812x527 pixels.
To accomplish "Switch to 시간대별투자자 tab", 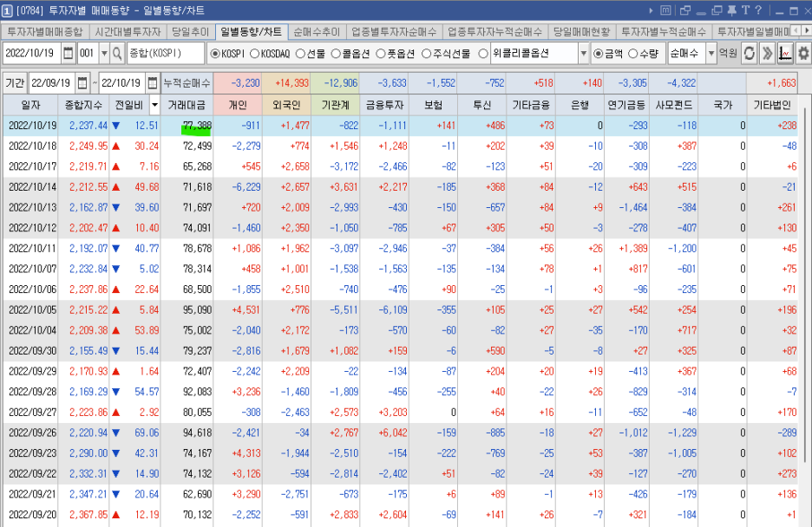I will point(128,32).
